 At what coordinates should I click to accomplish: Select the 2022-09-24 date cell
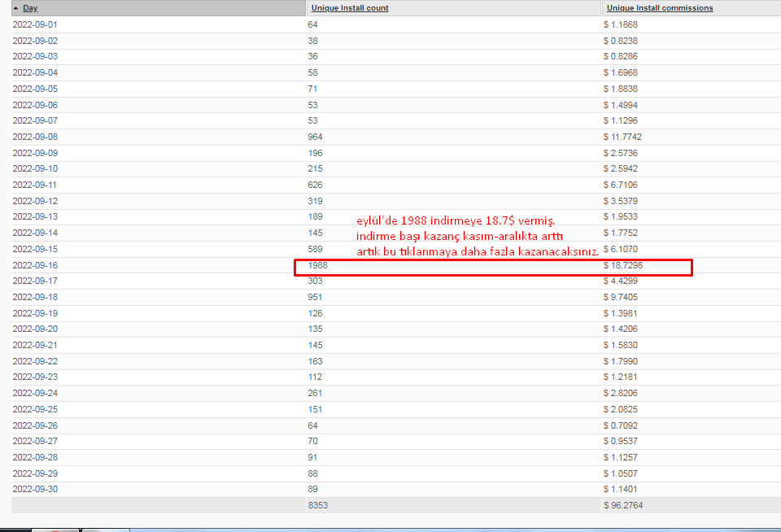35,393
